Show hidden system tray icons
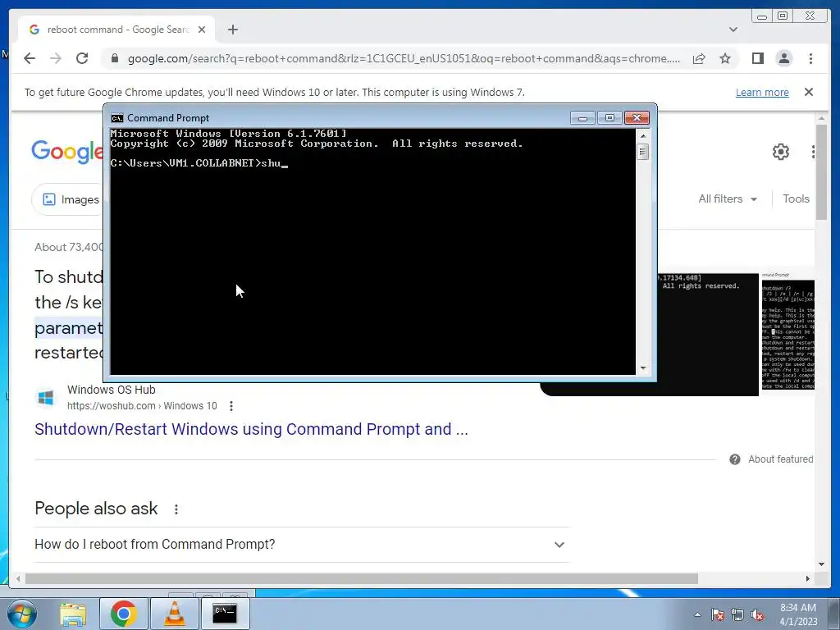Viewport: 840px width, 630px height. (x=697, y=614)
